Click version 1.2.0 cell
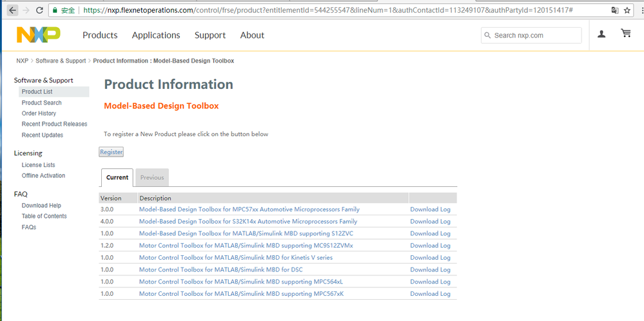Viewport: 644px width, 321px height. pos(107,246)
